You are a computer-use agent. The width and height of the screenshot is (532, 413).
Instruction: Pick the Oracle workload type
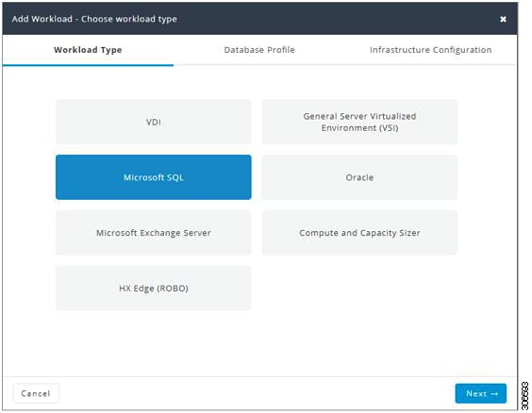[x=359, y=177]
